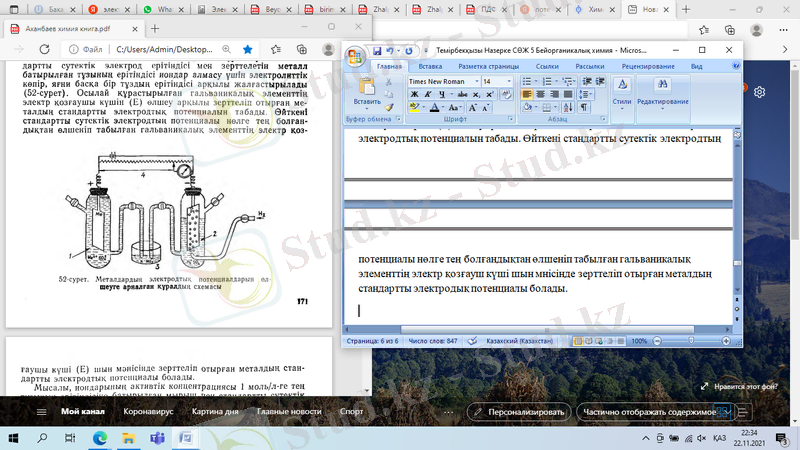Show paragraph marks with the pilcrow icon

(583, 106)
